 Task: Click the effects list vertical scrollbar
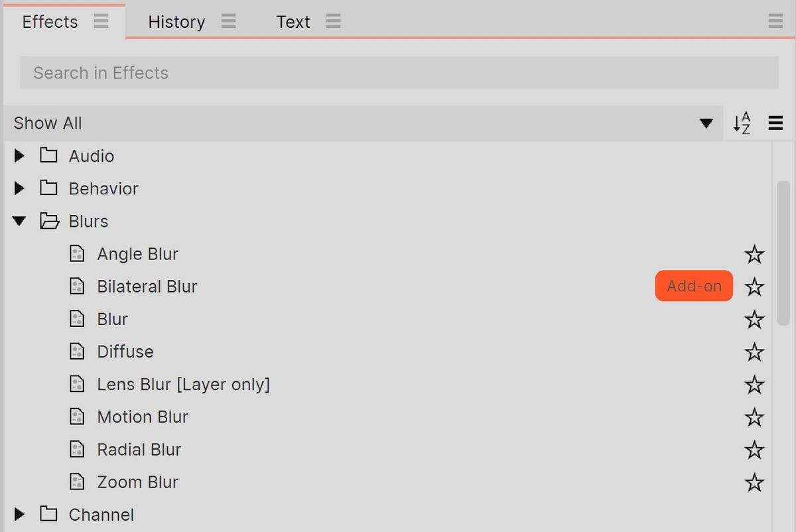(x=783, y=252)
